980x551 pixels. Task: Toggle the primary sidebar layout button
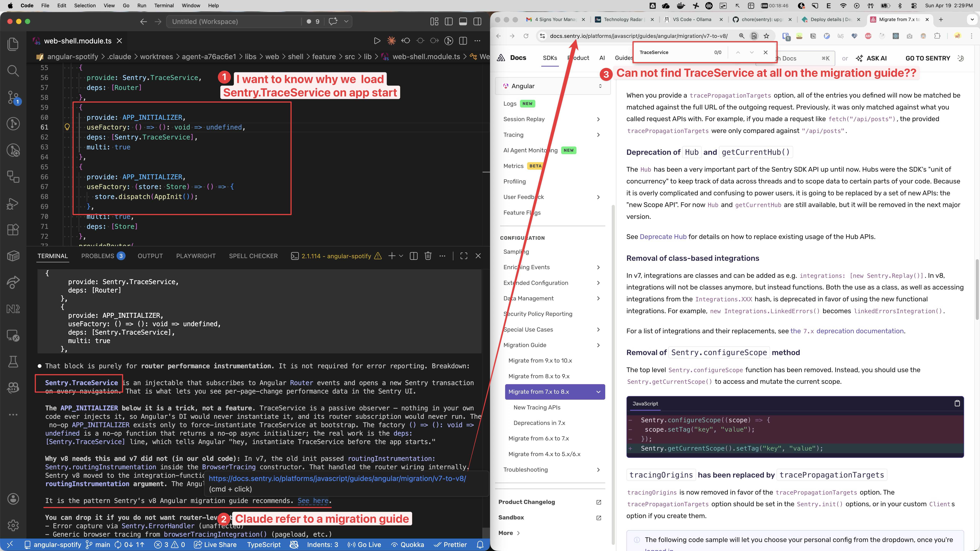point(448,22)
